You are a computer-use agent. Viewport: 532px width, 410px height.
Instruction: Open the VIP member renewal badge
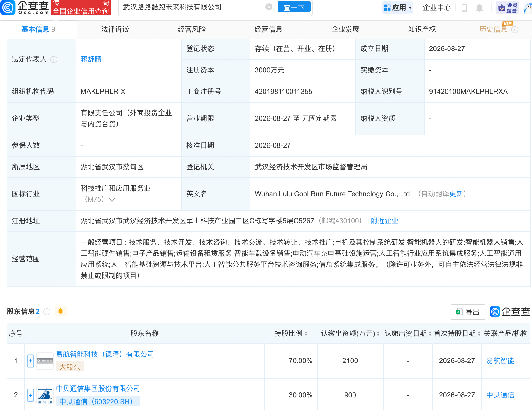[x=508, y=8]
